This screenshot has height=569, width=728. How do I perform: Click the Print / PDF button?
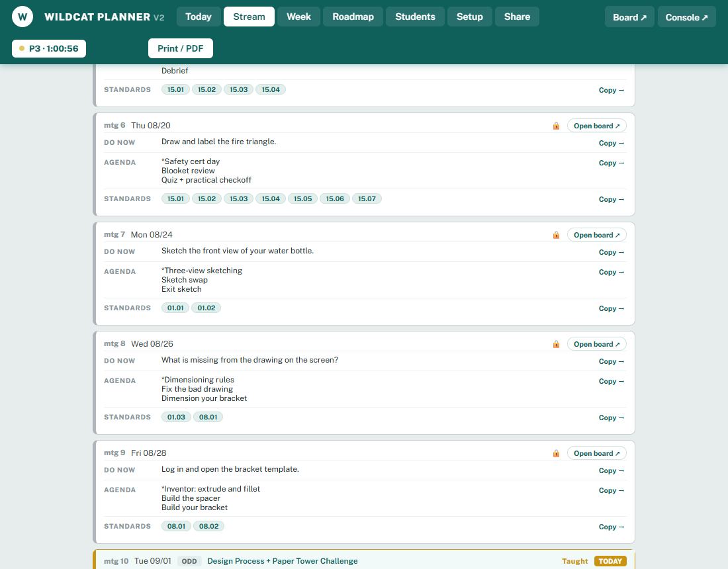tap(181, 48)
